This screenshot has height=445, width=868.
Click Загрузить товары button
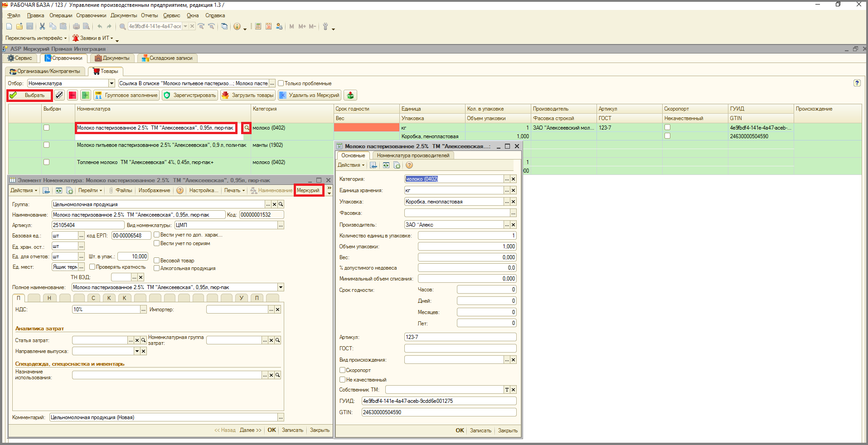point(248,95)
